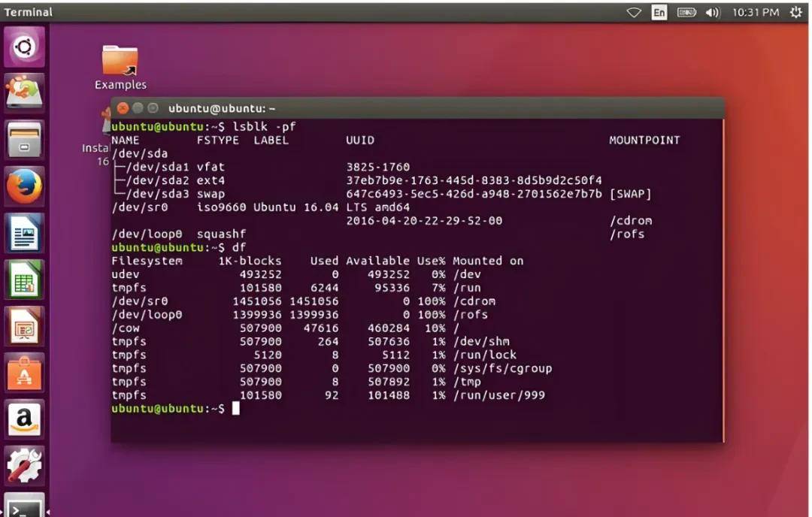Open Ubuntu Software Center
The image size is (812, 517).
point(24,373)
